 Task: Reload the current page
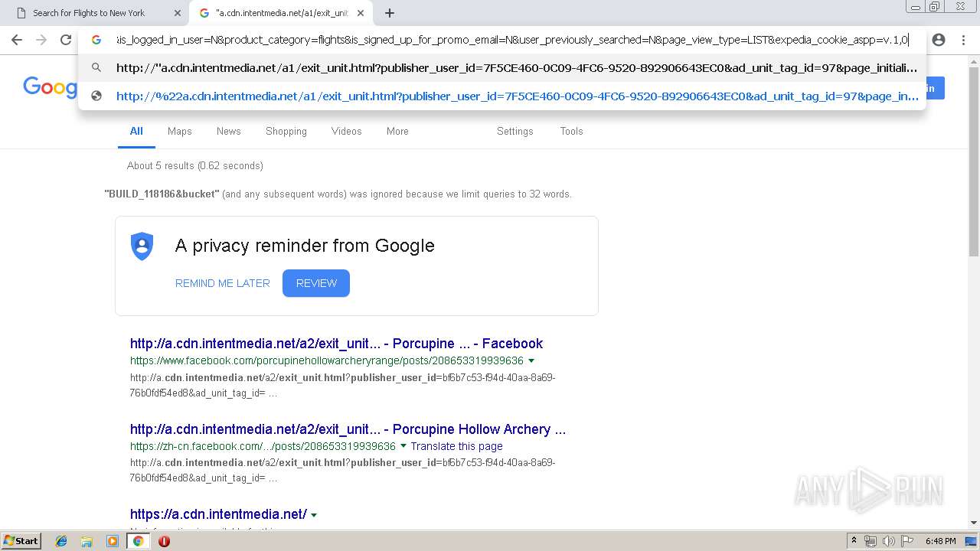pos(66,40)
